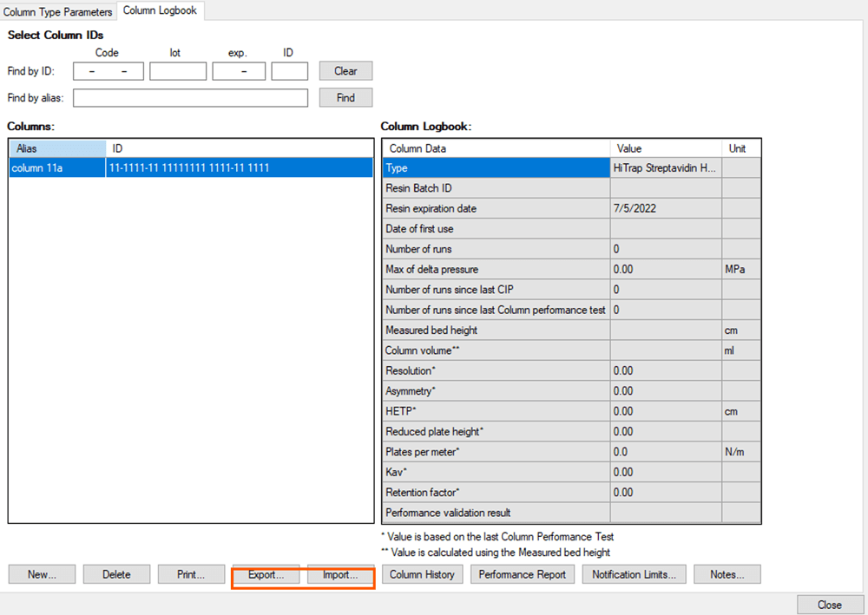Click the lot input field

178,71
